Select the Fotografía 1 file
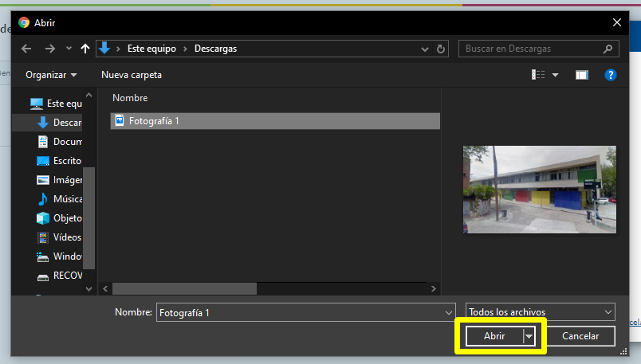This screenshot has height=364, width=641. click(x=154, y=121)
